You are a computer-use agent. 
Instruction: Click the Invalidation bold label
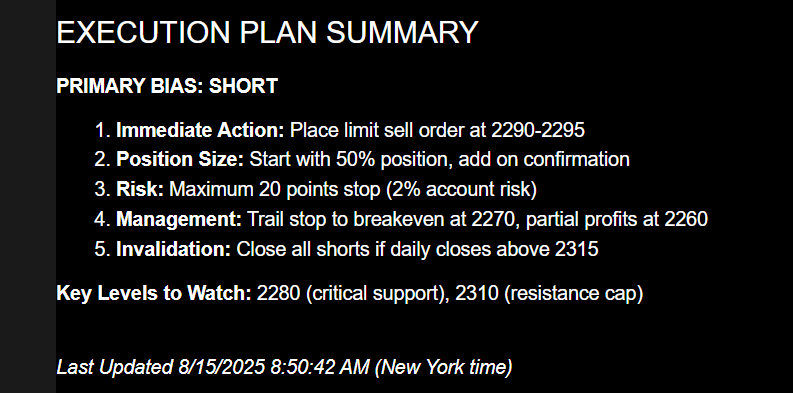coord(173,249)
